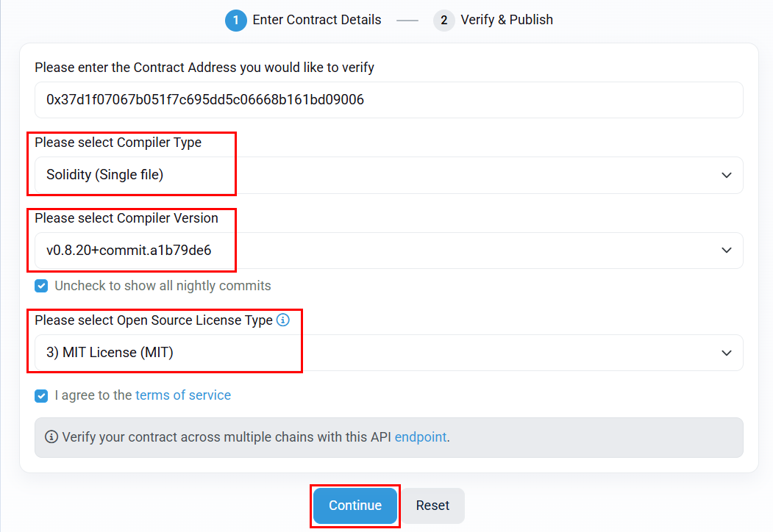Toggle the terms of service agreement checkbox

41,396
